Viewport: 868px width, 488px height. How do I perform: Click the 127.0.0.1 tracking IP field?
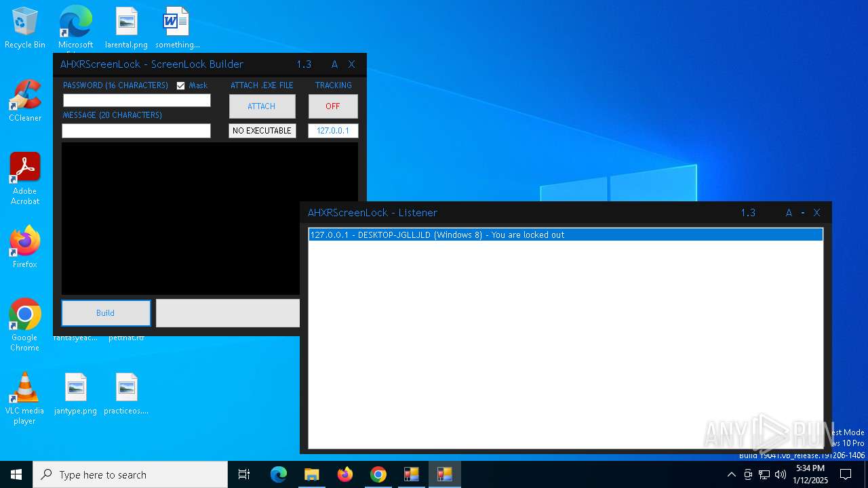point(333,131)
